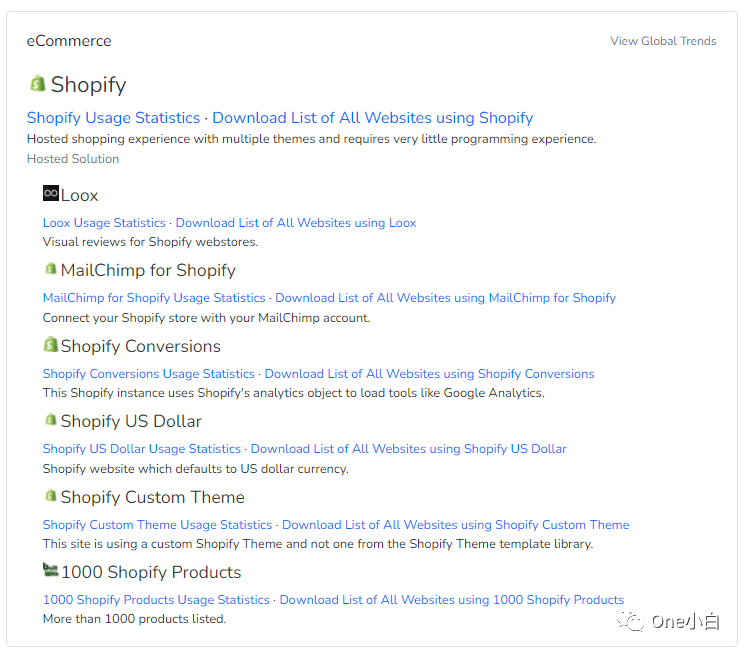Viewport: 744px width, 653px height.
Task: Download list of all websites using Loox
Action: (x=296, y=223)
